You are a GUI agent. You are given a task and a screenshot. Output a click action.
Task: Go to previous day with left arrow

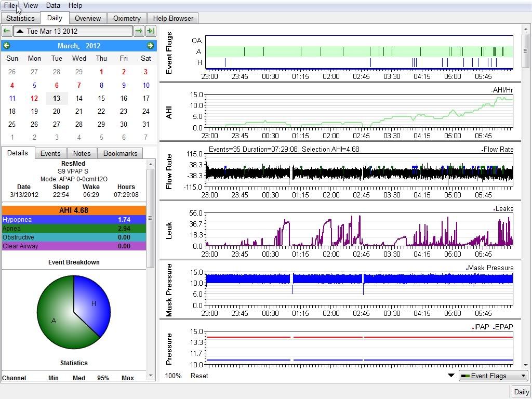[7, 31]
